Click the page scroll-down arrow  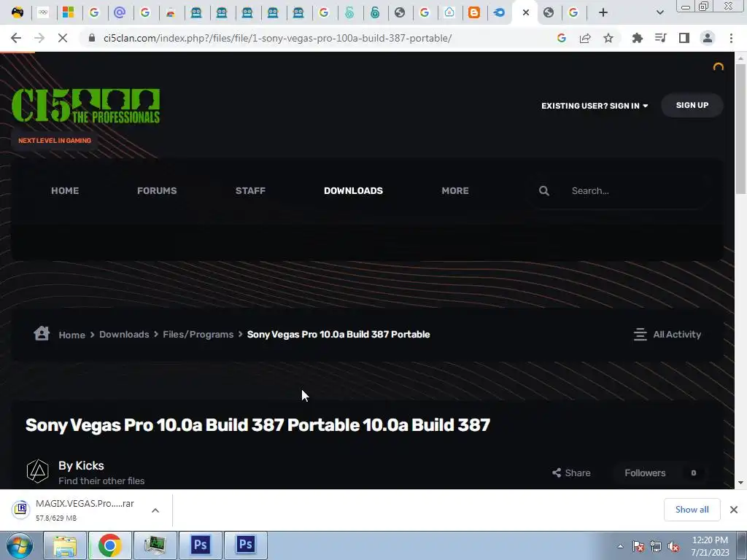pyautogui.click(x=740, y=483)
